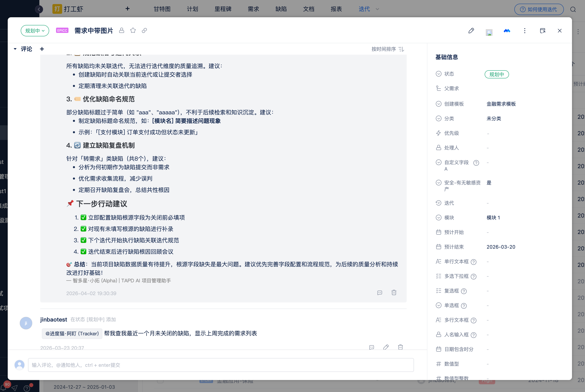This screenshot has width=585, height=392.
Task: Collapse the 评论 section triangle
Action: pyautogui.click(x=15, y=49)
